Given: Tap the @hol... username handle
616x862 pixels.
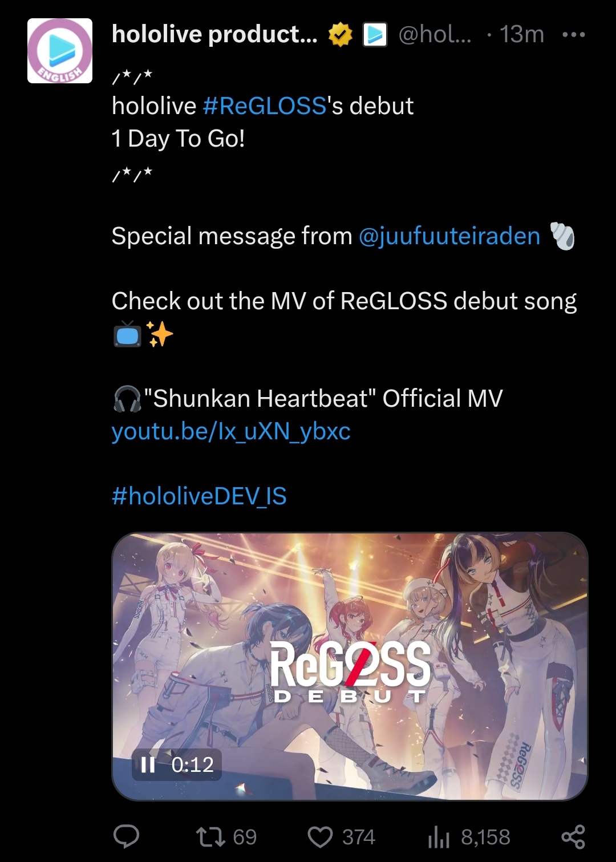Looking at the screenshot, I should [435, 35].
